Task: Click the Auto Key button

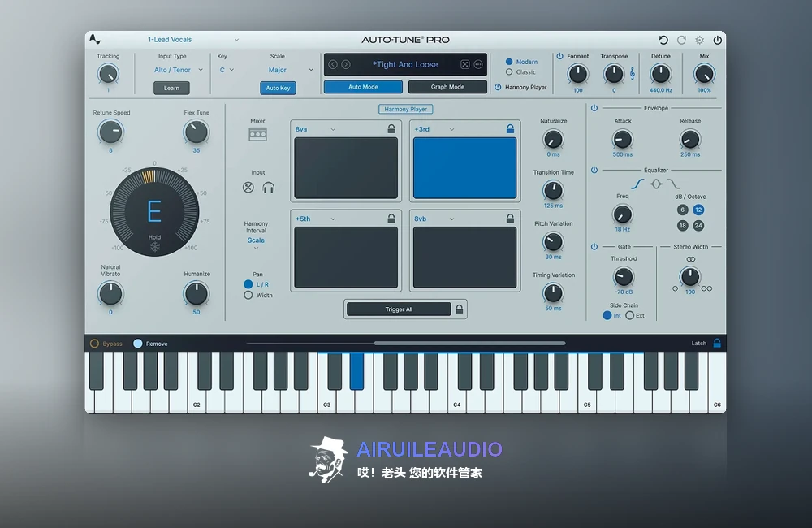Action: point(278,88)
